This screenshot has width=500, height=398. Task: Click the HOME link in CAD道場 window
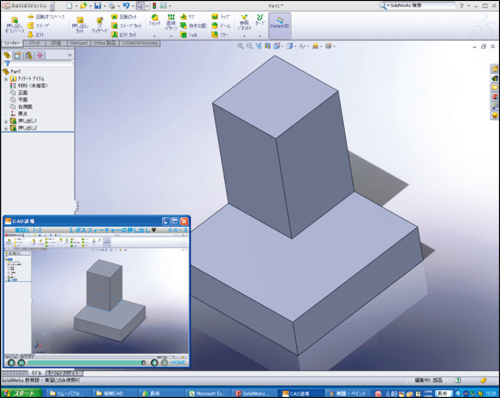[178, 362]
